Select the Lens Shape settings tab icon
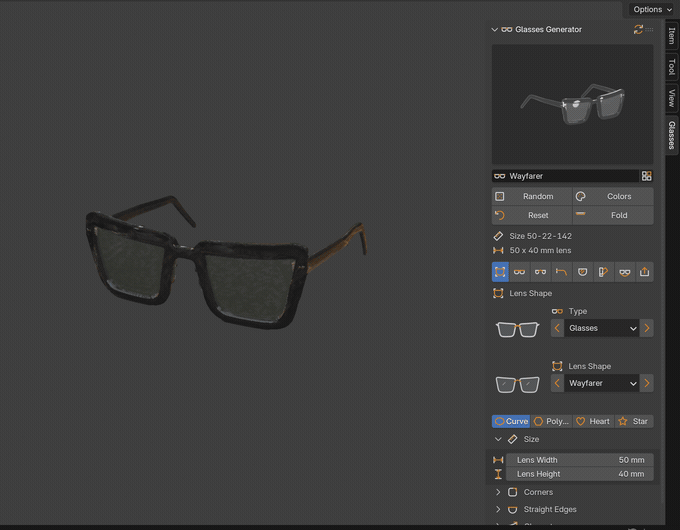 point(500,272)
